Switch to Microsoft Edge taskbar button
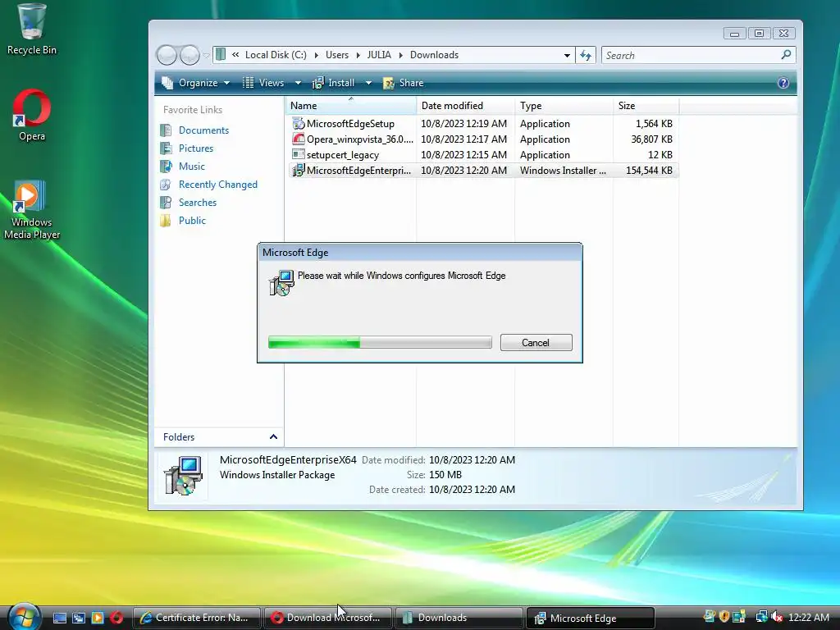840x630 pixels. 591,618
